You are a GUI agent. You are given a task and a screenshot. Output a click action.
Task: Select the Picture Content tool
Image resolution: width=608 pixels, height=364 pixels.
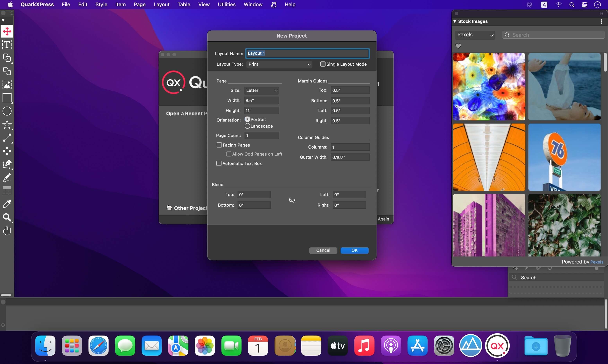point(7,85)
